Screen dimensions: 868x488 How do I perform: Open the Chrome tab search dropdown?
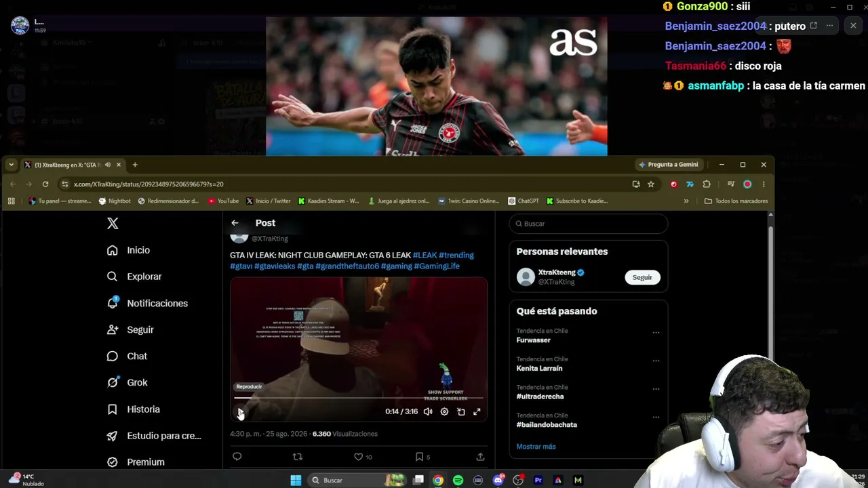tap(11, 165)
